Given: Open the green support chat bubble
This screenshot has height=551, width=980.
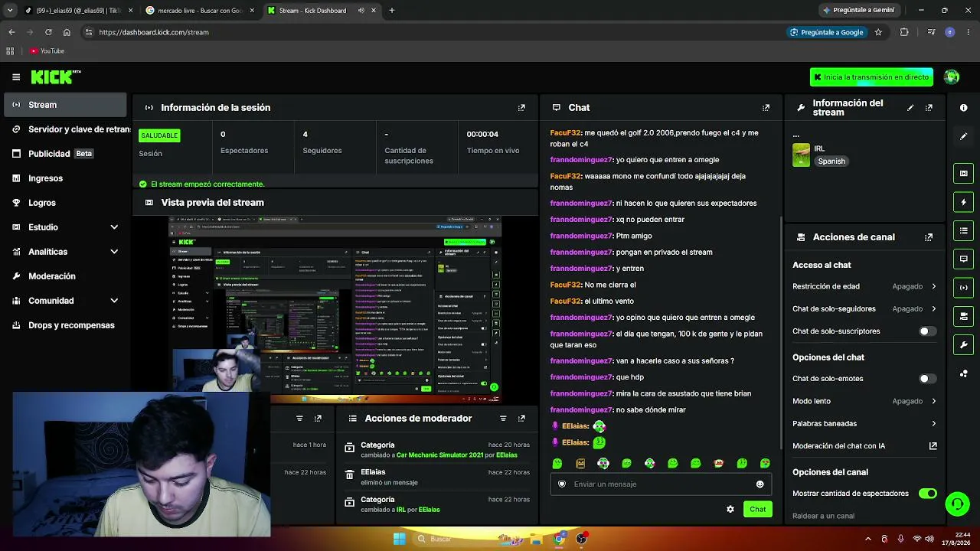Looking at the screenshot, I should pyautogui.click(x=957, y=504).
